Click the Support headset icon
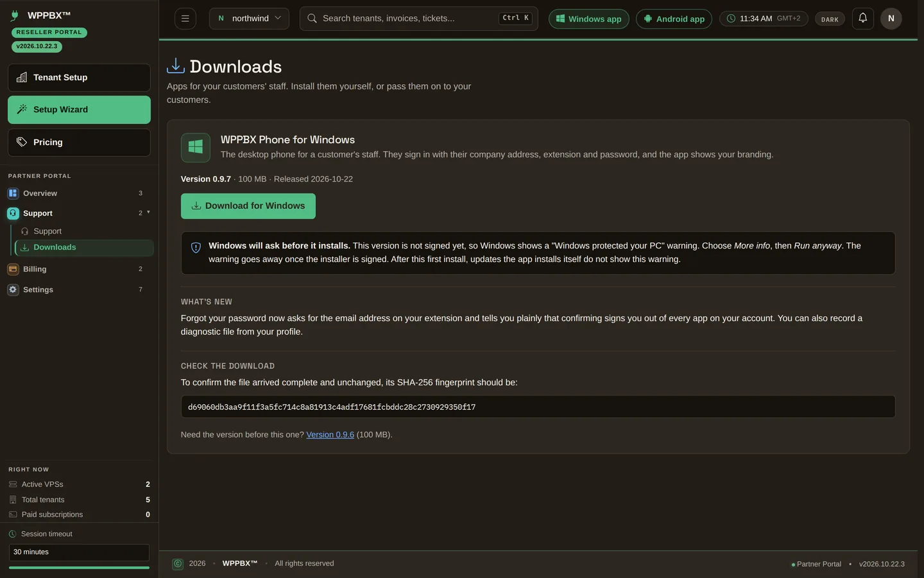The height and width of the screenshot is (578, 924). [13, 213]
